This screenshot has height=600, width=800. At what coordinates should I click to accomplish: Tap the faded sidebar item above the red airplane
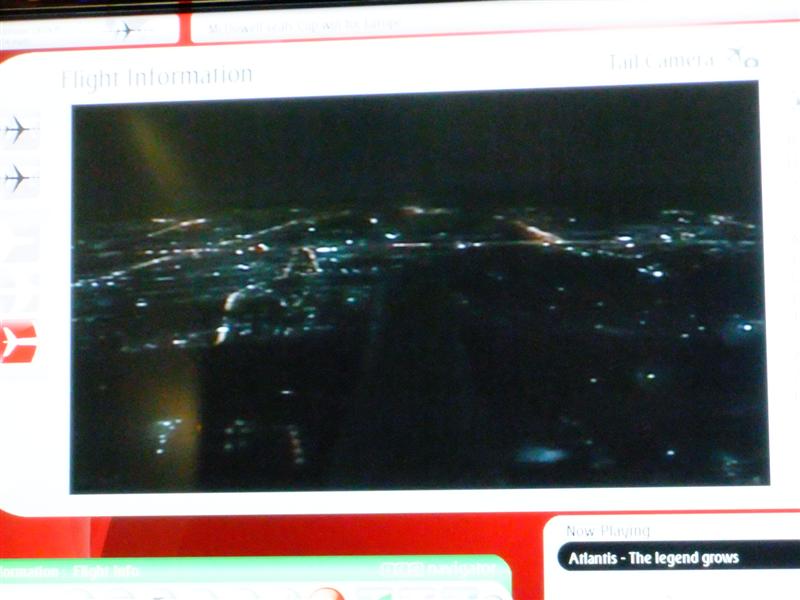tap(18, 290)
